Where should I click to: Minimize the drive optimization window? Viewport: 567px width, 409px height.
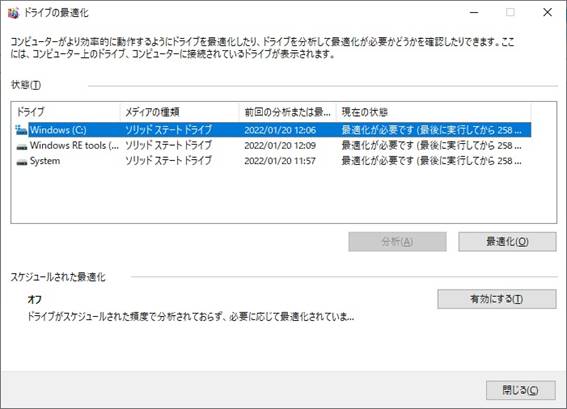[x=474, y=13]
